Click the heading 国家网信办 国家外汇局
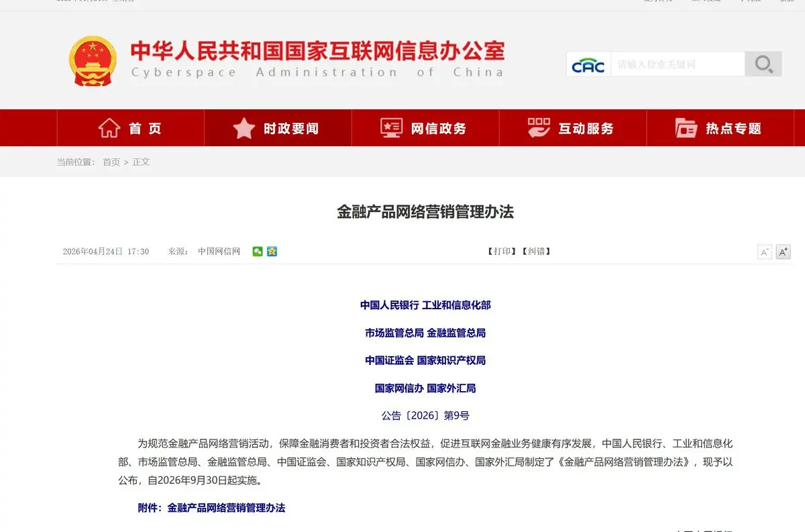 point(425,388)
